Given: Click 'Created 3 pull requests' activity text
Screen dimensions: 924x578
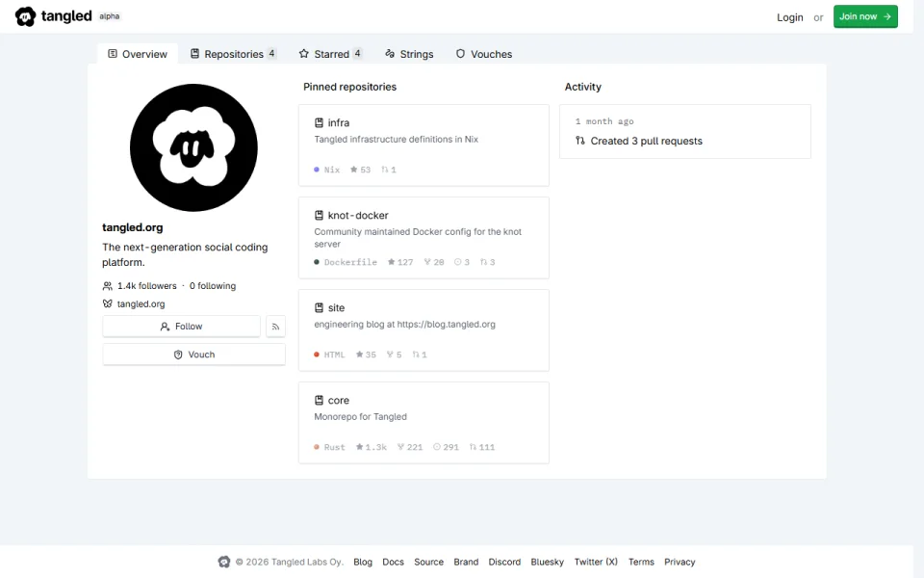Looking at the screenshot, I should pyautogui.click(x=647, y=141).
